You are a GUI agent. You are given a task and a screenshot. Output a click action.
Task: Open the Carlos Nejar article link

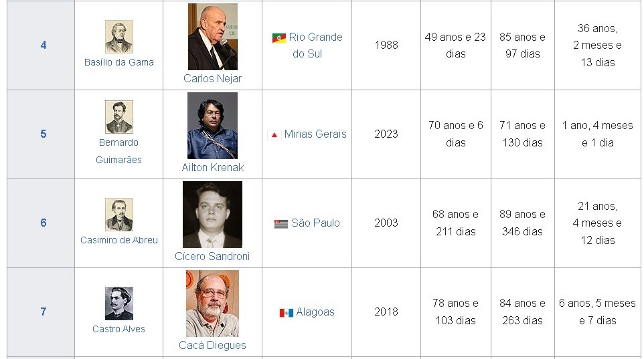pos(212,79)
